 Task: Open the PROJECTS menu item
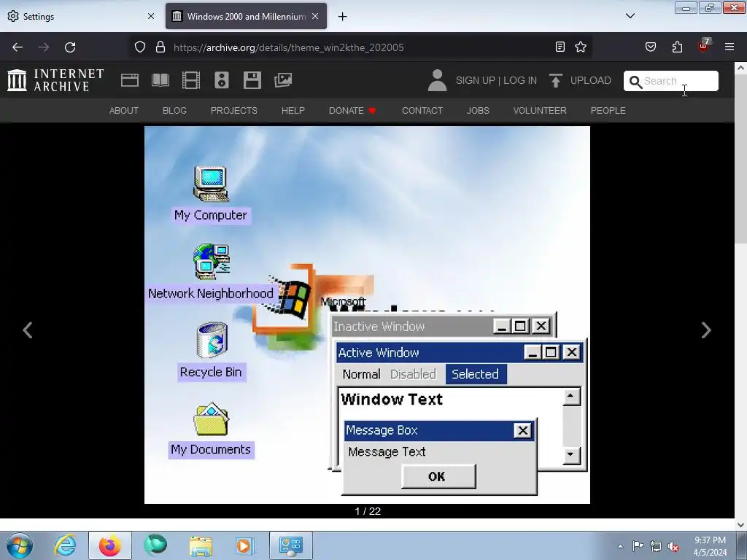(x=234, y=111)
